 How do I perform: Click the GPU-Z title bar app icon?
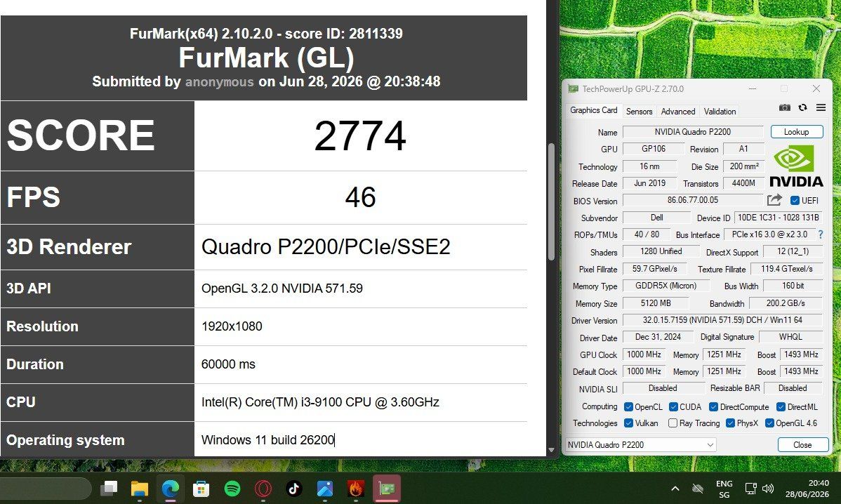[574, 89]
